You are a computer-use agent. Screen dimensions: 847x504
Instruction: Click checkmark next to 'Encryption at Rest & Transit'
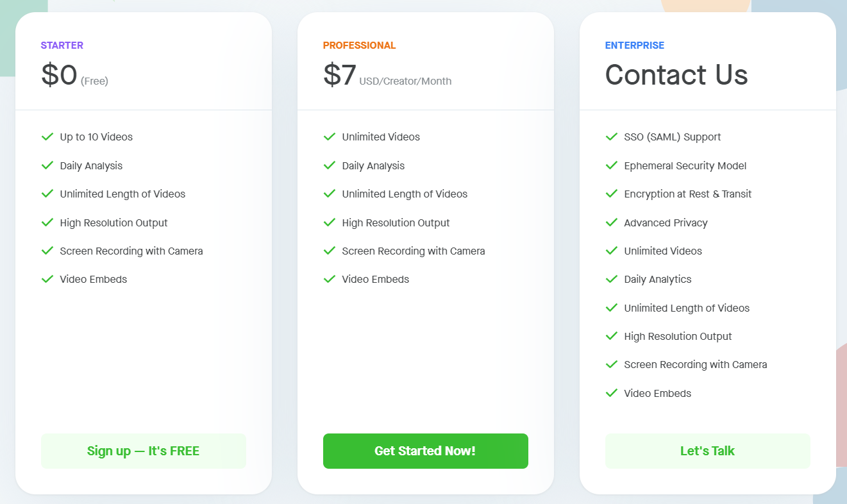[612, 194]
